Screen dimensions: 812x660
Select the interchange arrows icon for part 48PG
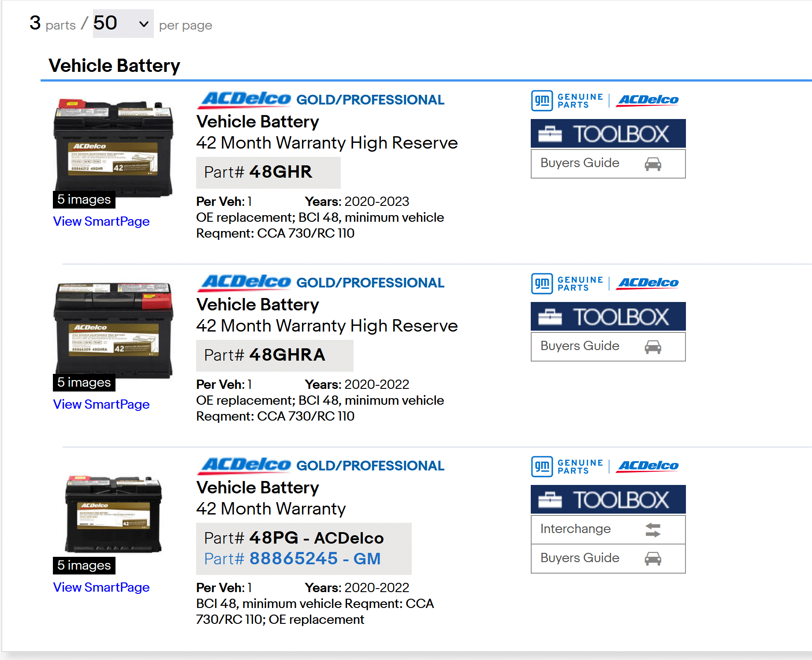coord(653,529)
